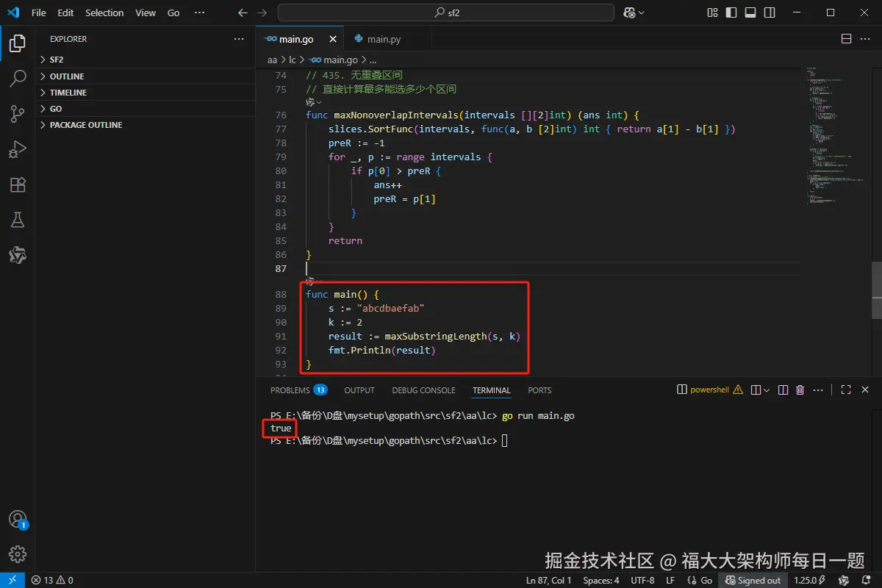Go forward using the right navigation arrow
882x588 pixels.
click(264, 12)
